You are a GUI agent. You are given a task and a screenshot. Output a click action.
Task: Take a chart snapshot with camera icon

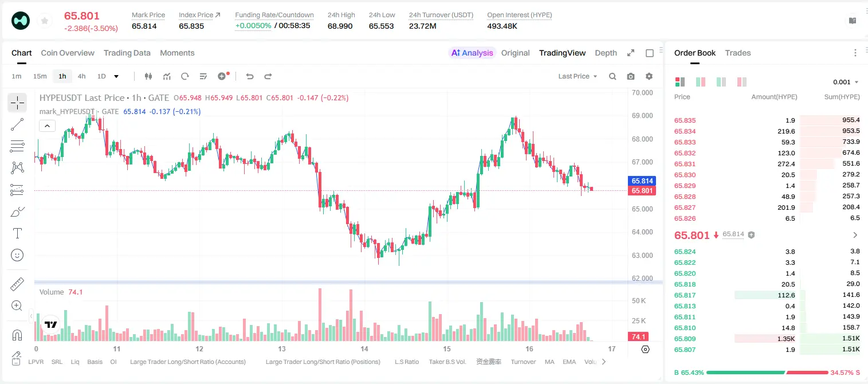pos(631,76)
